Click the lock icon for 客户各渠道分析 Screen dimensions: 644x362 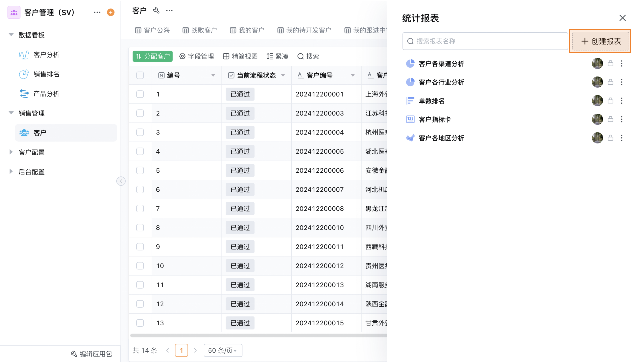click(x=610, y=63)
